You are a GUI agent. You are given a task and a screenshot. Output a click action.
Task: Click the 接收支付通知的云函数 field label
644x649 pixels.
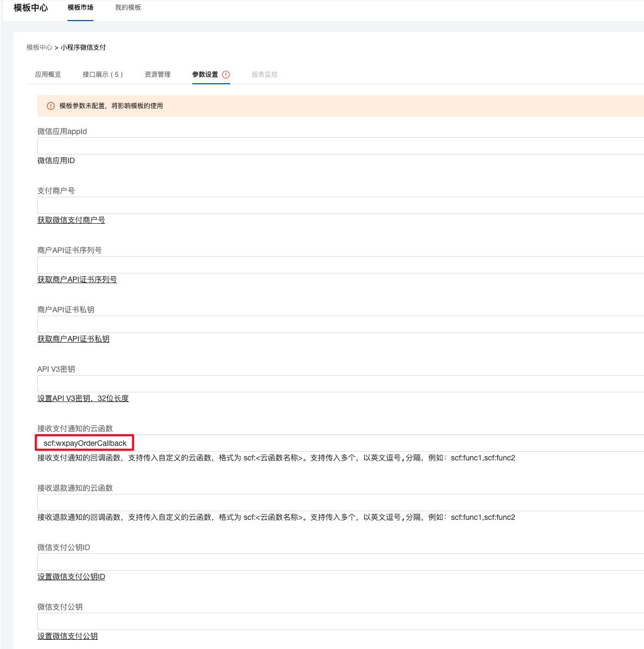pos(75,429)
